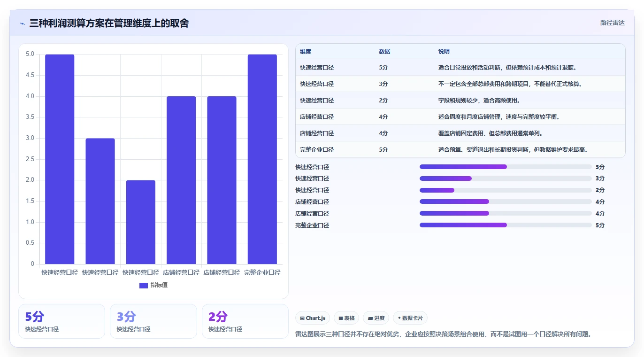
Task: Click the chart bar reaching value 2.0
Action: pyautogui.click(x=141, y=222)
